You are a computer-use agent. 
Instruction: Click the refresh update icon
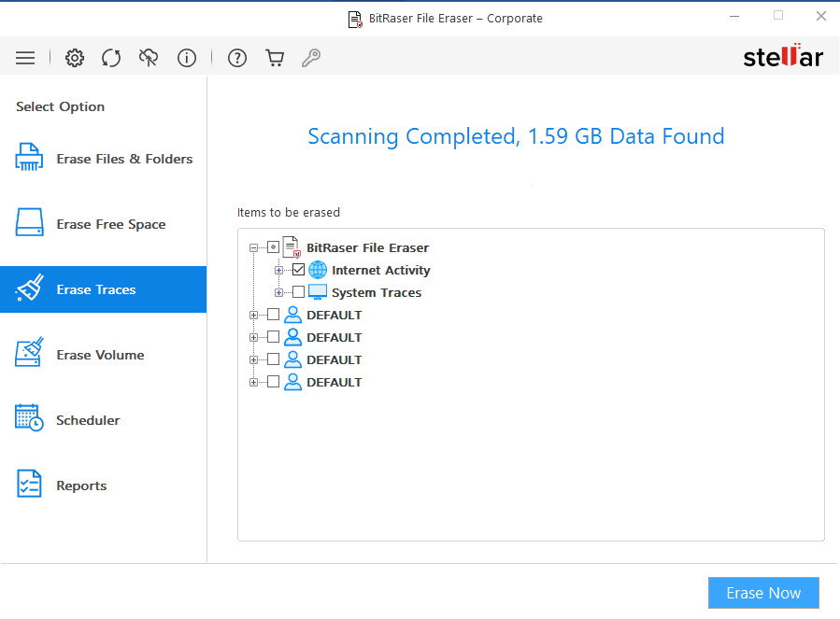point(111,58)
